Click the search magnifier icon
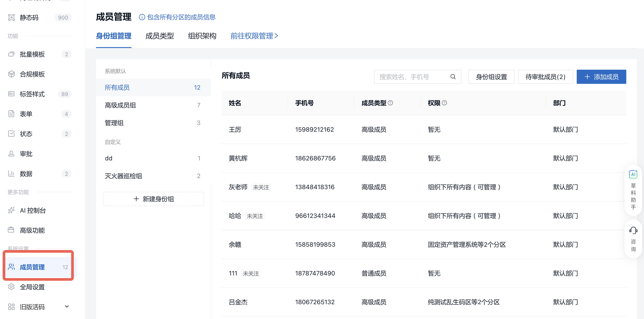The height and width of the screenshot is (319, 644). (x=453, y=77)
